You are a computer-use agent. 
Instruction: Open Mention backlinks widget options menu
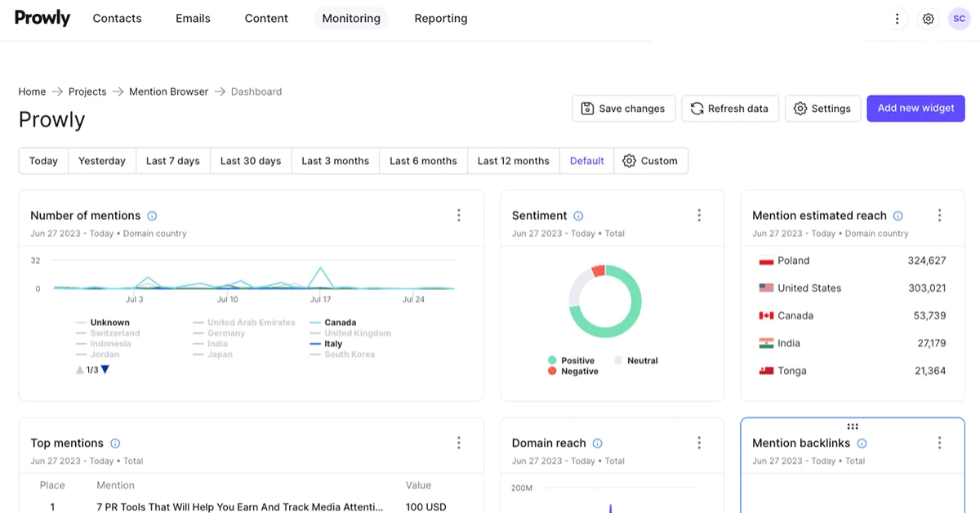[x=940, y=443]
